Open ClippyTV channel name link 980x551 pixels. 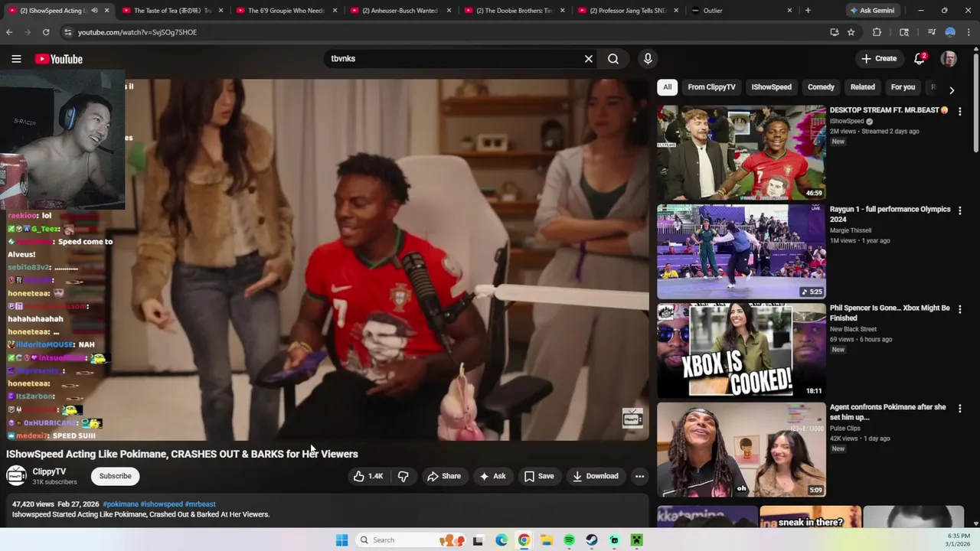pyautogui.click(x=49, y=471)
